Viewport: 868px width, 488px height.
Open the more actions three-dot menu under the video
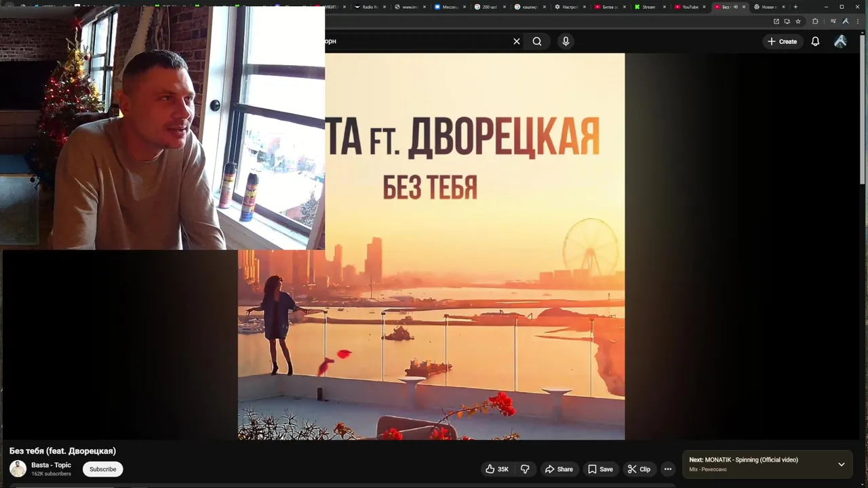668,469
